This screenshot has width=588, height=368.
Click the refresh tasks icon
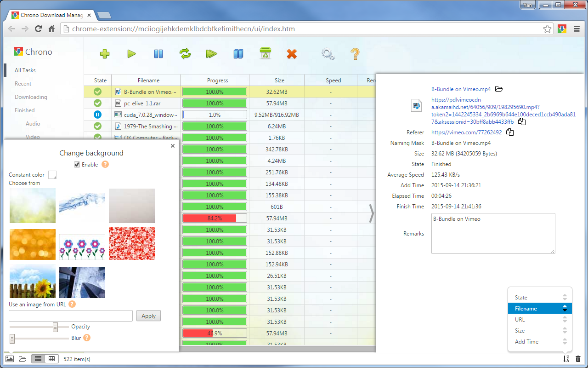185,54
